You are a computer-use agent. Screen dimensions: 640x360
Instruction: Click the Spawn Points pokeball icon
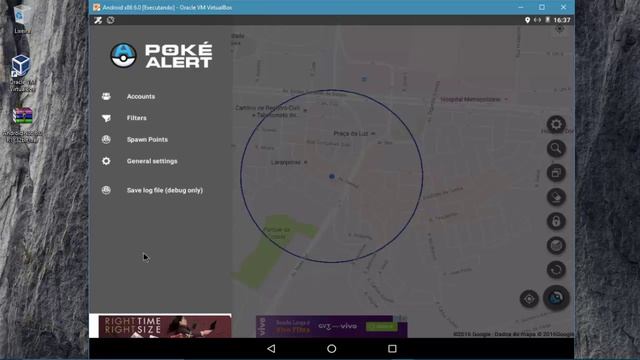point(106,140)
